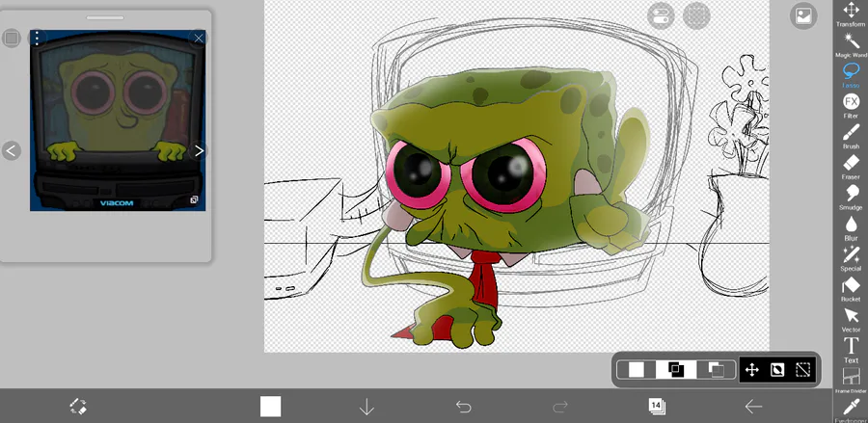868x423 pixels.
Task: Select the Special tool
Action: click(x=851, y=259)
